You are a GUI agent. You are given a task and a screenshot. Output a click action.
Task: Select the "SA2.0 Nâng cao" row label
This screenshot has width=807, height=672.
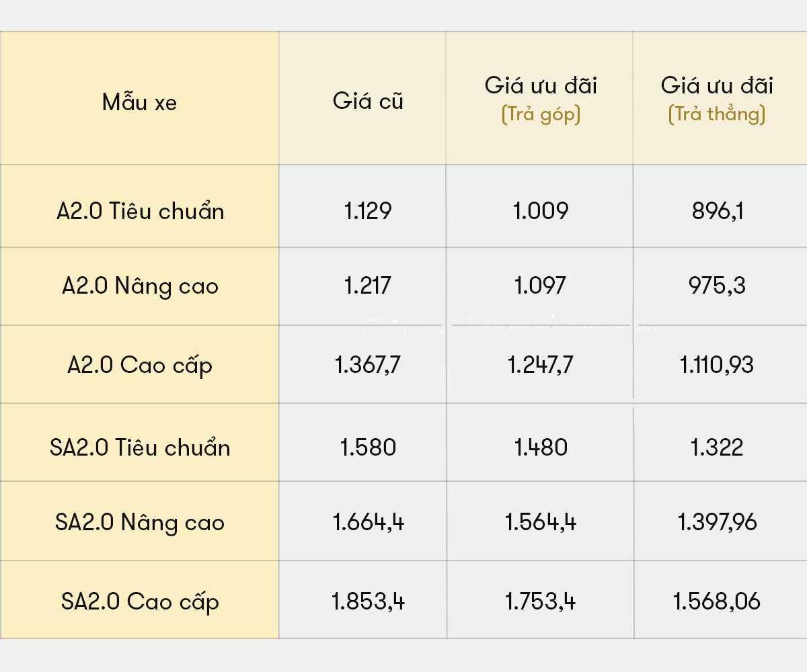140,523
